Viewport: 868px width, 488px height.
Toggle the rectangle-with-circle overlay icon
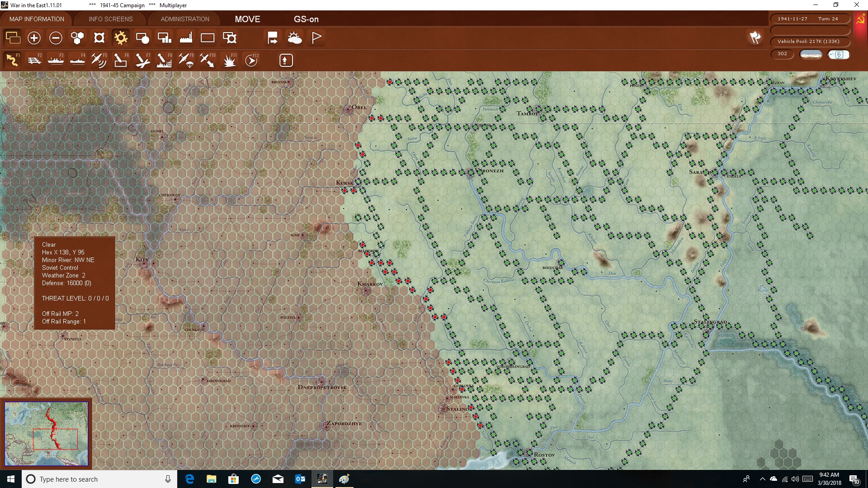coord(142,38)
